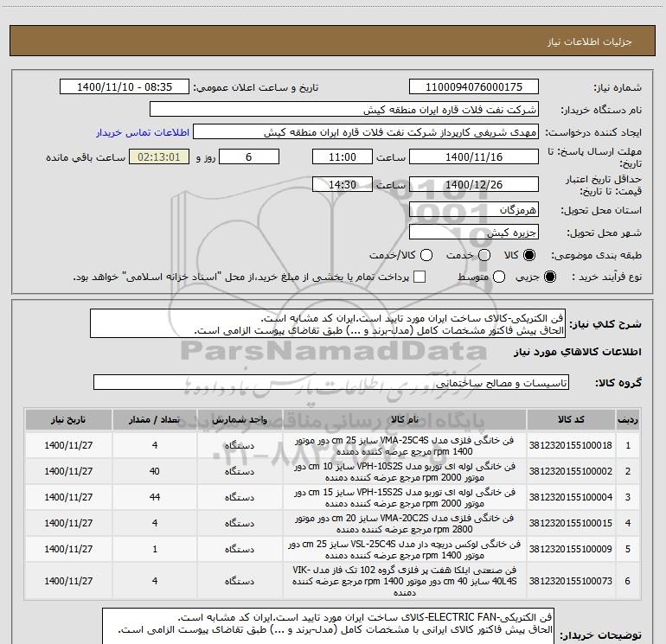The width and height of the screenshot is (666, 644).
Task: Click product name with model VPH-10S2S
Action: (x=405, y=472)
